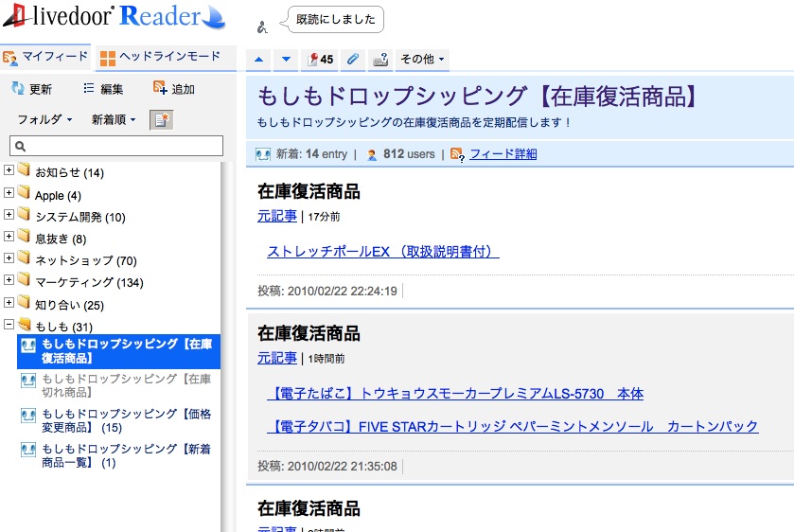
Task: Show keyboard shortcut help icon
Action: 380,60
